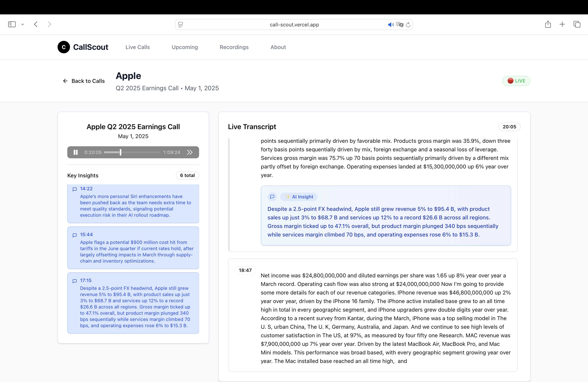The width and height of the screenshot is (588, 382).
Task: Show the tab overview icon
Action: 577,24
